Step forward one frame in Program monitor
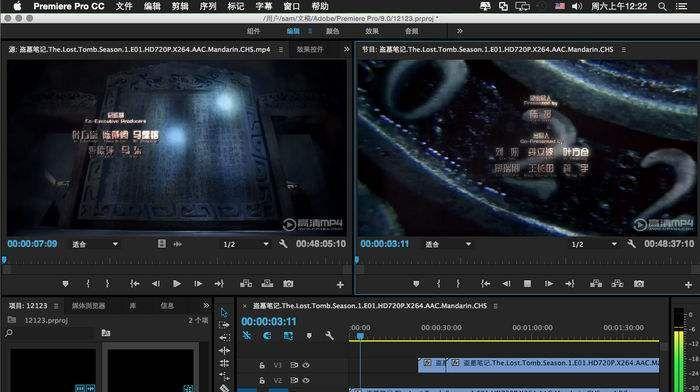The width and height of the screenshot is (700, 392). [x=549, y=284]
